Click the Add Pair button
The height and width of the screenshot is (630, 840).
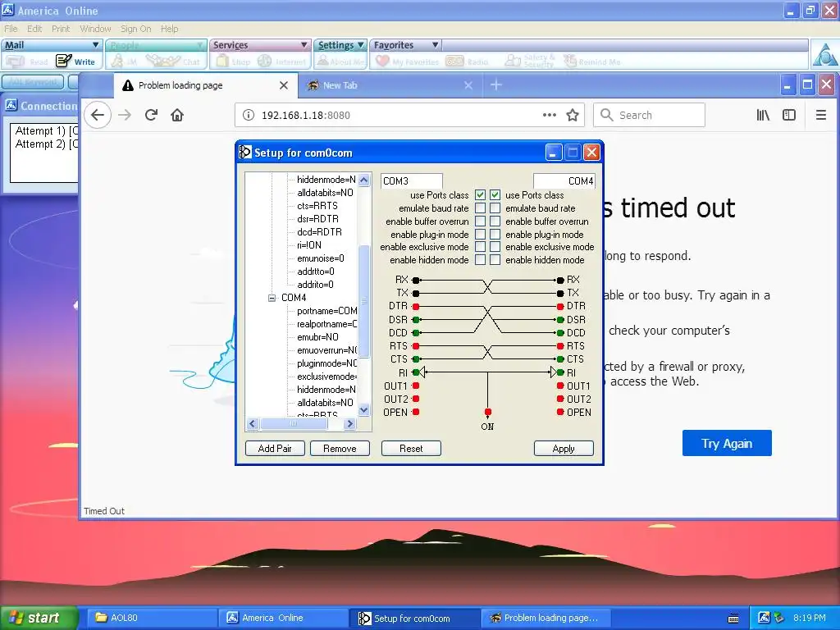[275, 449]
